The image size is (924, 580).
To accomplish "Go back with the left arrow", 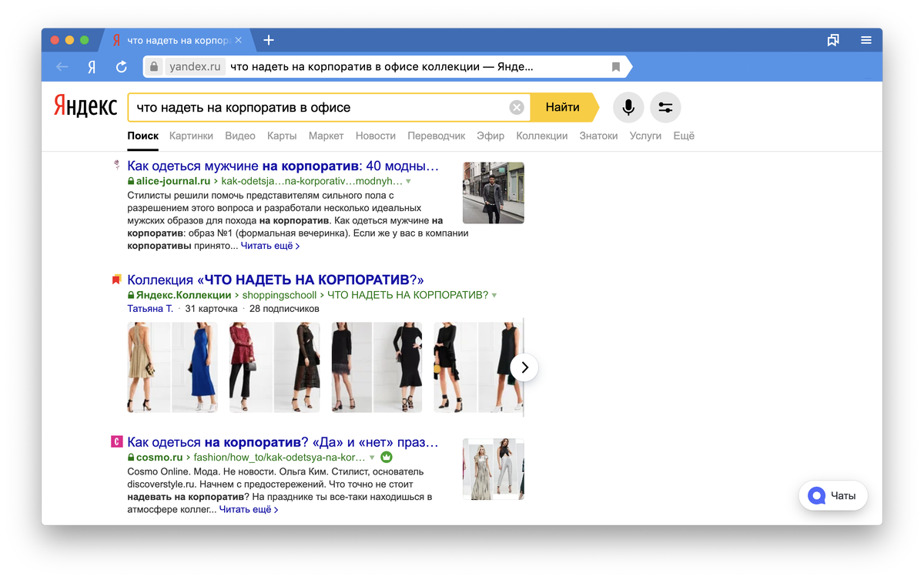I will tap(62, 67).
